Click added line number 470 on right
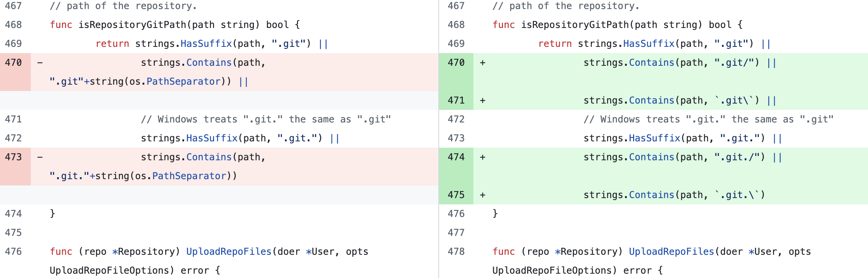Screen dimensions: 868x278 (x=456, y=63)
